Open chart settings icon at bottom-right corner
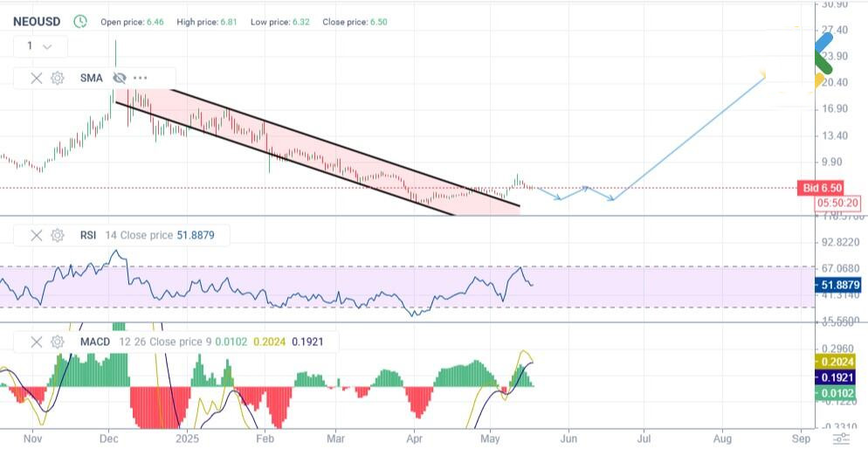This screenshot has width=868, height=449. pos(840,439)
